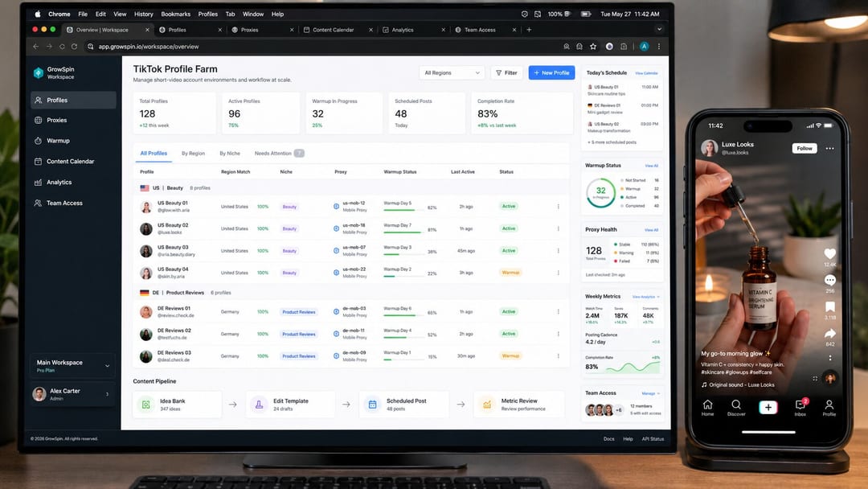868x489 pixels.
Task: Click the Edit Template pipeline icon
Action: (x=259, y=405)
